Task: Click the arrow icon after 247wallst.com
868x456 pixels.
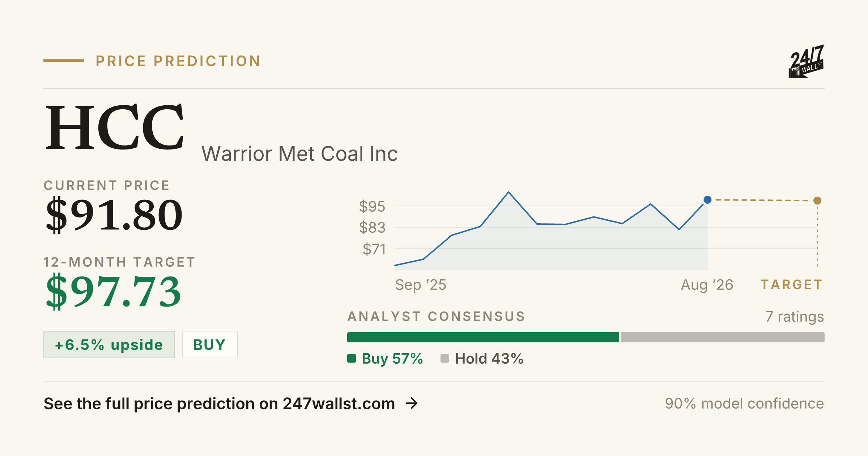Action: tap(412, 403)
